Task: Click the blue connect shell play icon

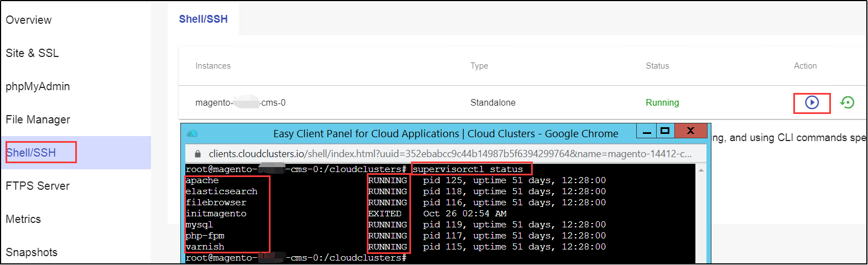Action: (812, 102)
